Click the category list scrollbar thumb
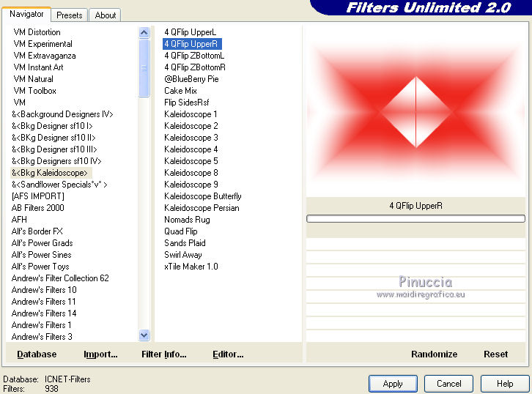 [x=144, y=68]
